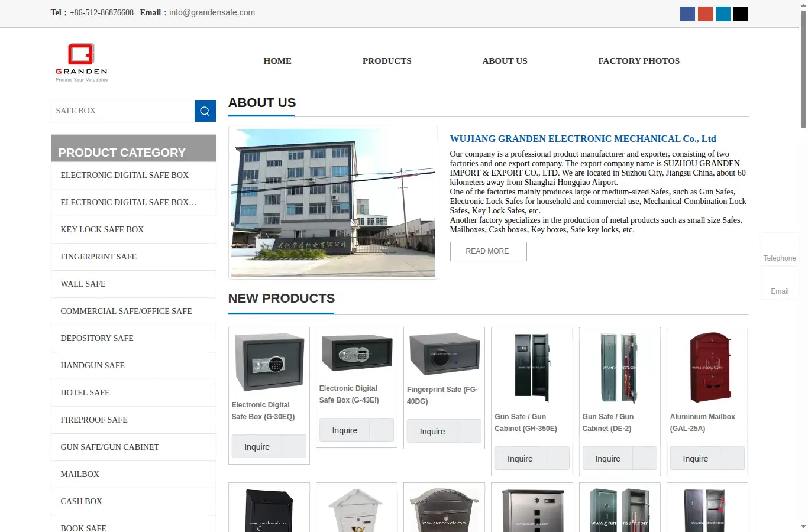Open Electronic Digital Safe Box (G-43EI) title

coord(349,394)
